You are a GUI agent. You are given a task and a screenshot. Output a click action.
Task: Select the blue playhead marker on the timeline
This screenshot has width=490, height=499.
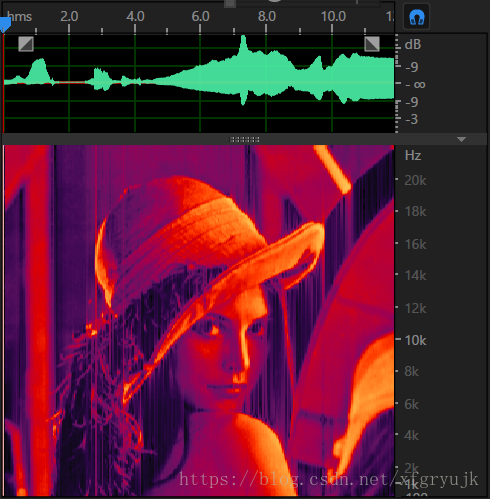(x=5, y=24)
